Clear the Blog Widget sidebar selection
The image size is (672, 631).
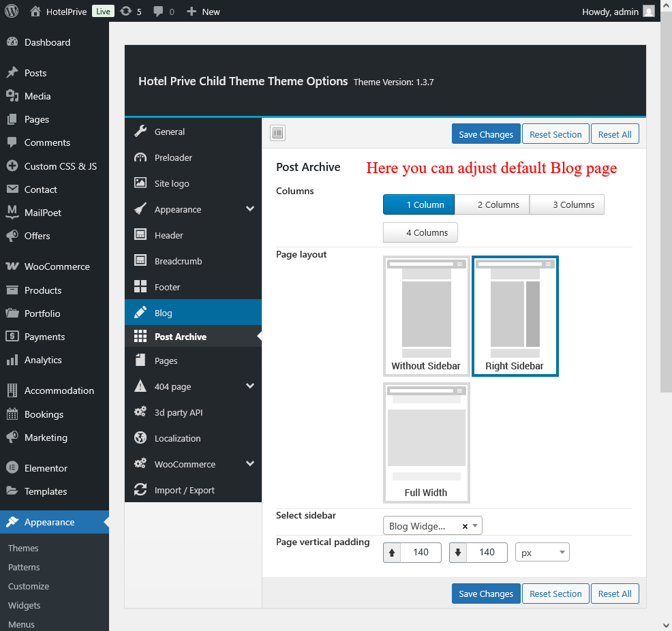pyautogui.click(x=465, y=526)
